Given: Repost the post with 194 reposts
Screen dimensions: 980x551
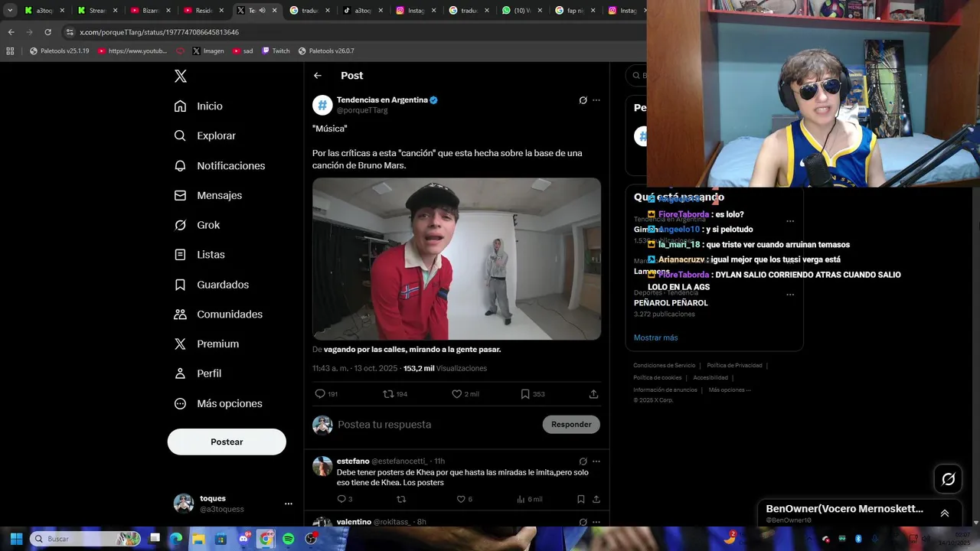Looking at the screenshot, I should [388, 394].
